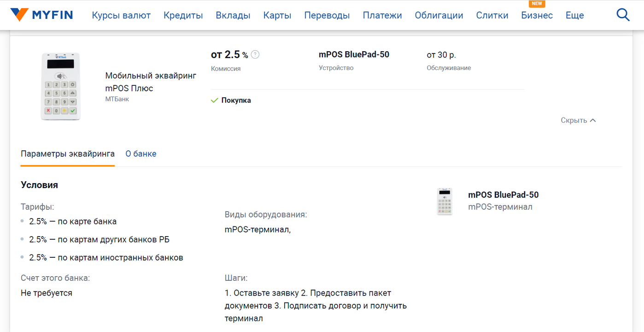This screenshot has height=332, width=644.
Task: Open the Бизнес section marked NEW
Action: (x=537, y=15)
